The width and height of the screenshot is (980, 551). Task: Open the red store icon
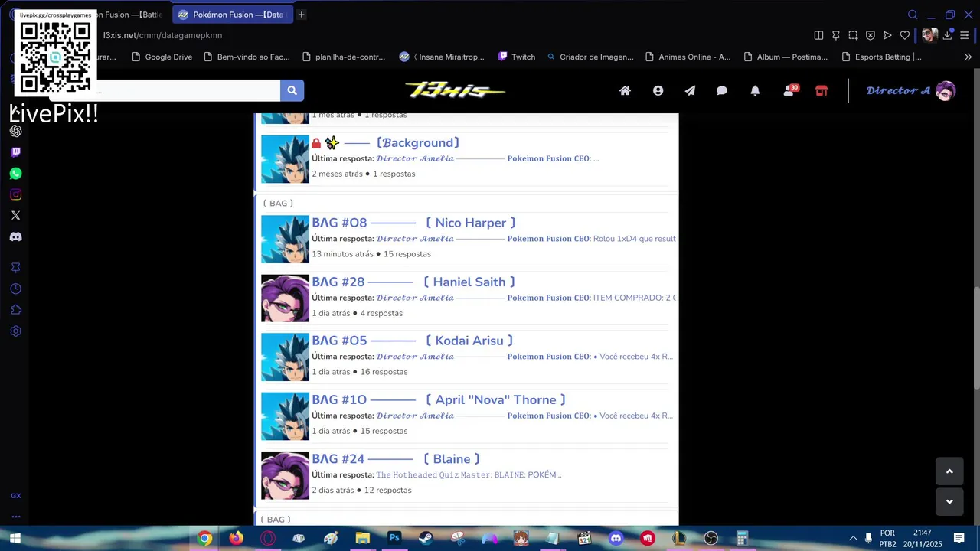click(x=822, y=90)
